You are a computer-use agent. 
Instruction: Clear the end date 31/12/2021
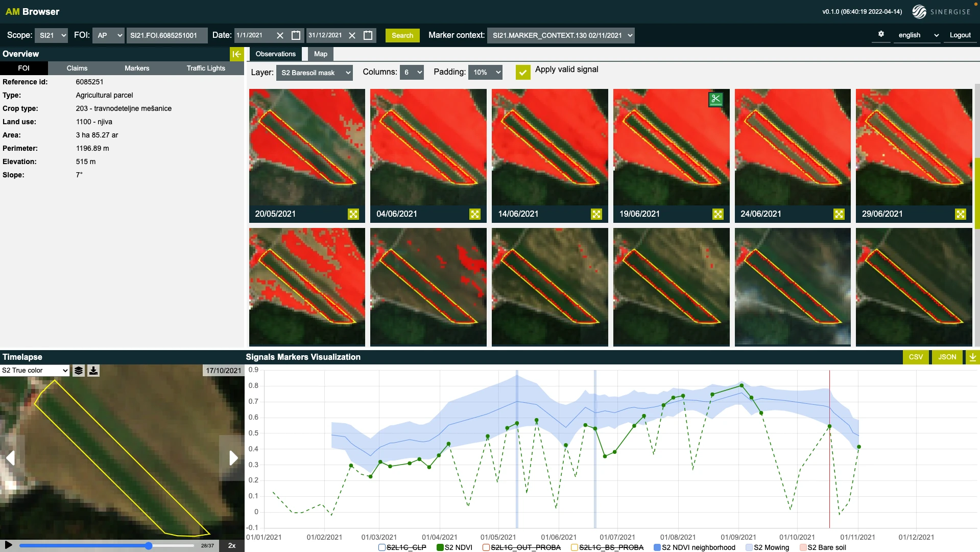click(x=352, y=35)
